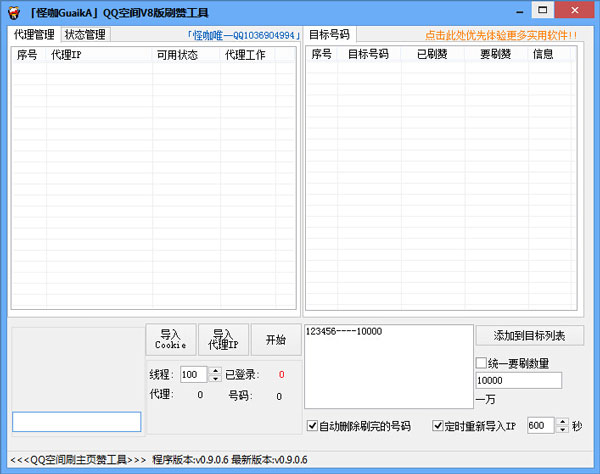
Task: Switch to the 状态管理 tab
Action: point(85,34)
